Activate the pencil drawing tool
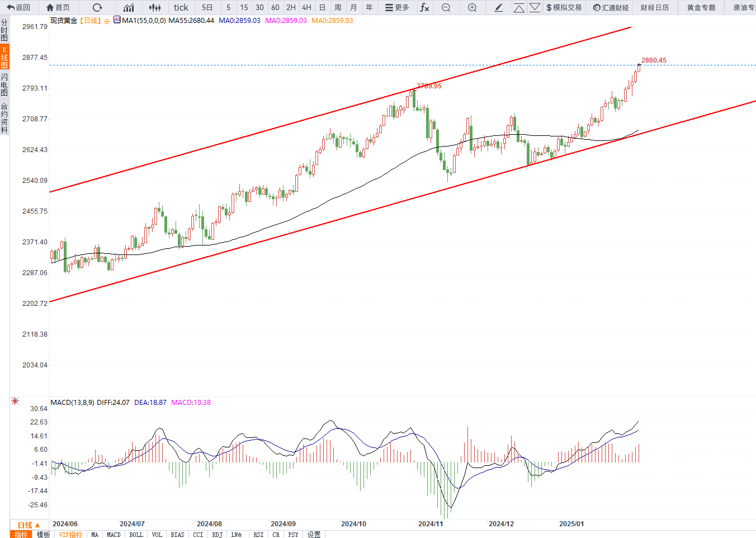Screen dimensions: 756x538 tap(499, 7)
